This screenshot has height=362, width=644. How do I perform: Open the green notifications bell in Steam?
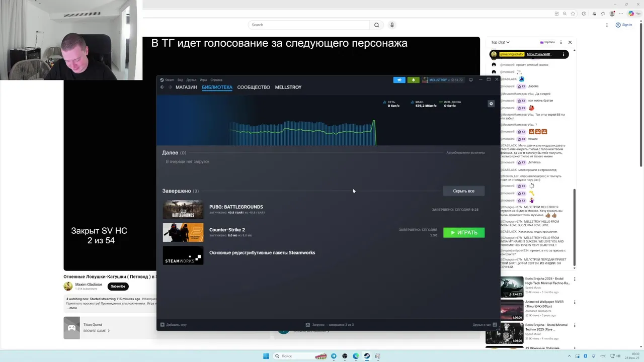click(413, 80)
